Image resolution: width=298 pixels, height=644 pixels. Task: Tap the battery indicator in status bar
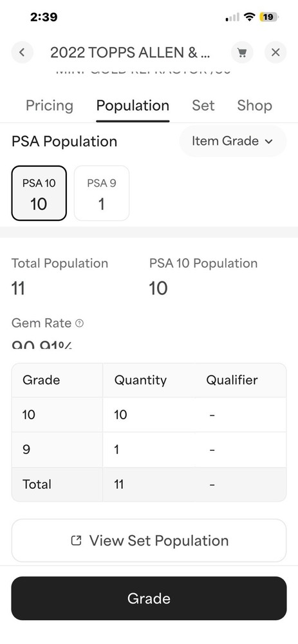[269, 17]
